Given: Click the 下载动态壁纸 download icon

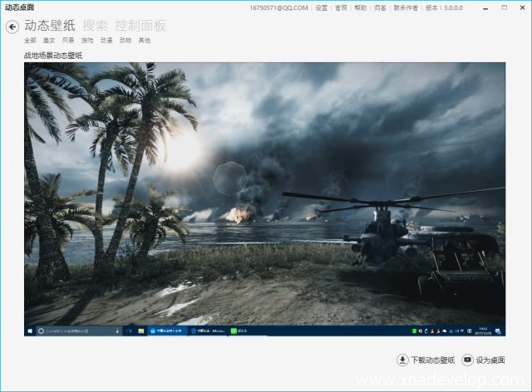Looking at the screenshot, I should tap(402, 360).
